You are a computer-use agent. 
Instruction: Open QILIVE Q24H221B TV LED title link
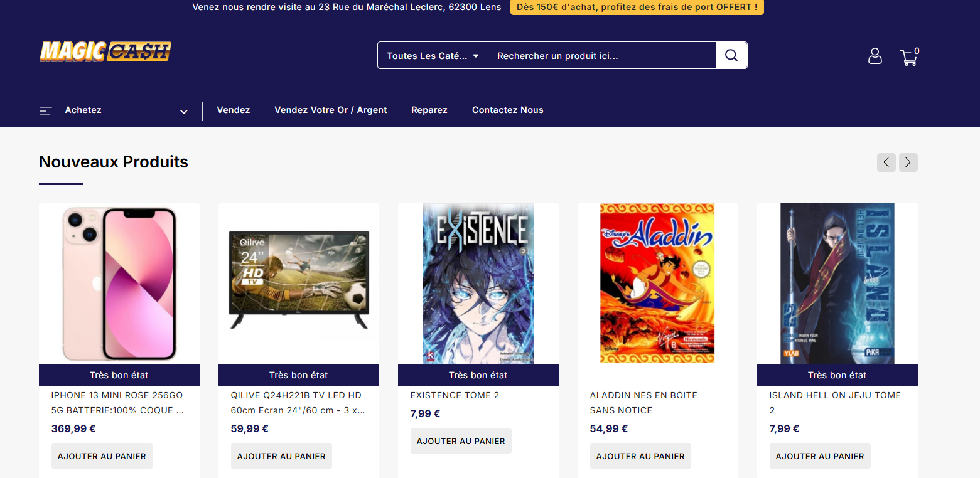pos(298,403)
